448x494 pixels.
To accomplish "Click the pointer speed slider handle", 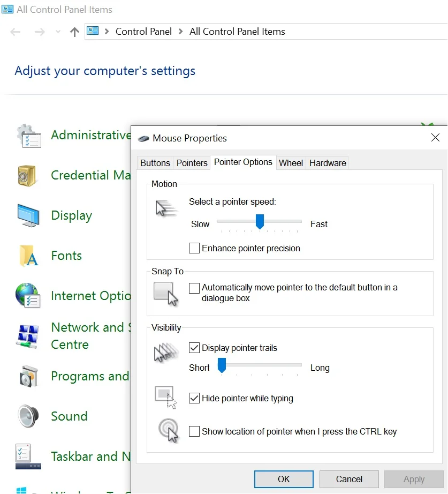I will tap(260, 221).
